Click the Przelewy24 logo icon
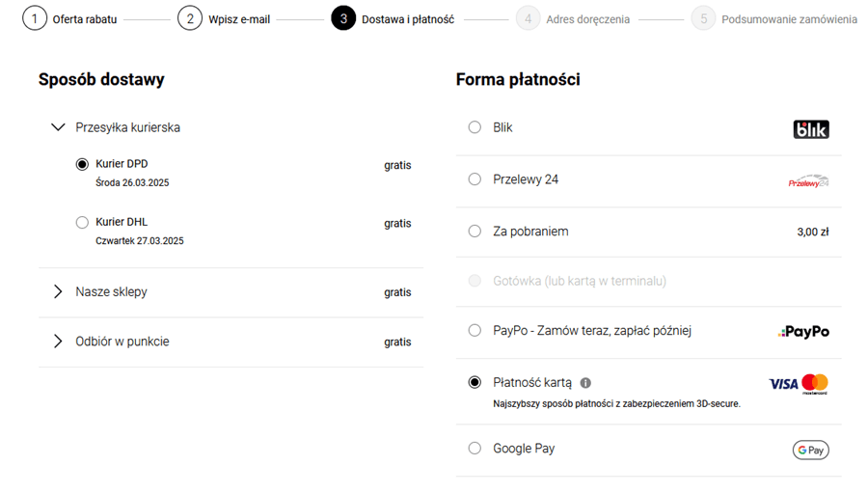 (x=808, y=181)
